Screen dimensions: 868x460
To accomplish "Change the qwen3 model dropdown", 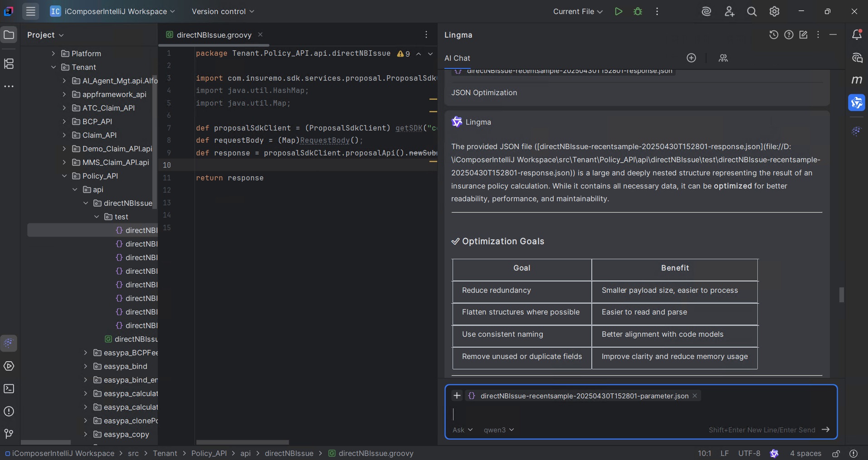I will (x=499, y=430).
